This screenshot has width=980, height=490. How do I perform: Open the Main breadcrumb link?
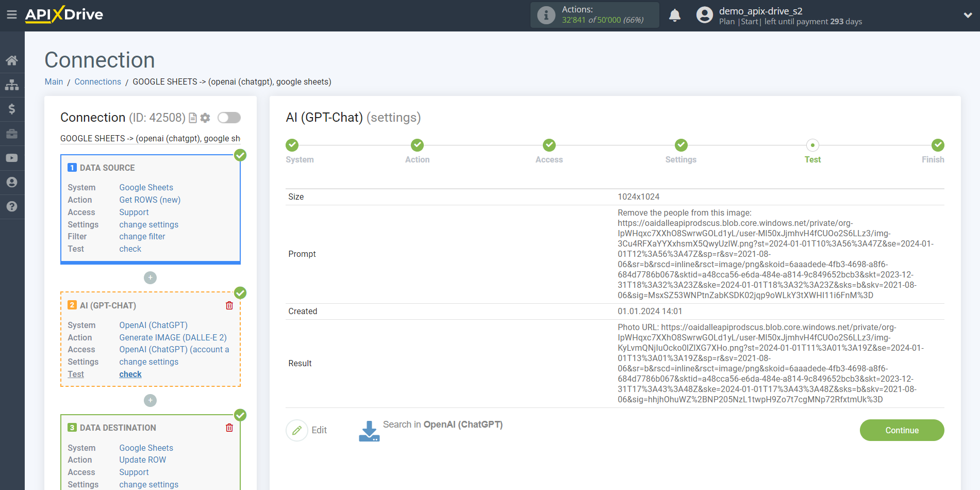54,81
